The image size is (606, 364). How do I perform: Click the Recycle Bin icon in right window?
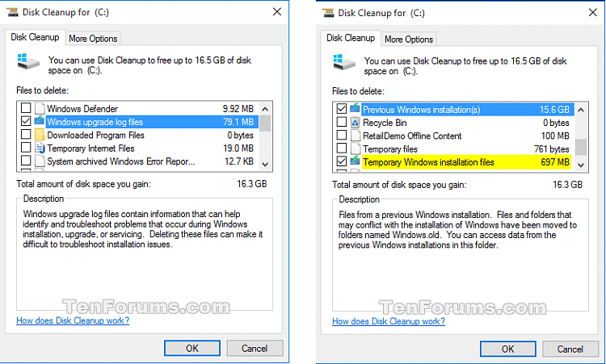356,123
